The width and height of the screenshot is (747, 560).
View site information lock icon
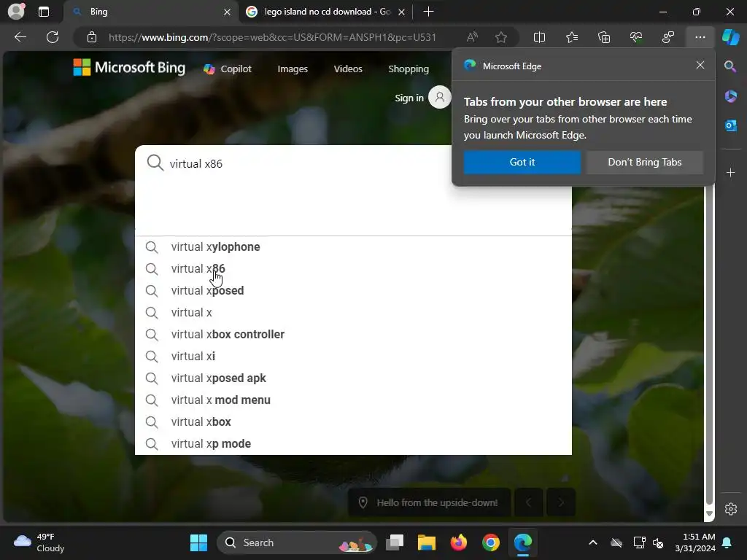coord(92,37)
